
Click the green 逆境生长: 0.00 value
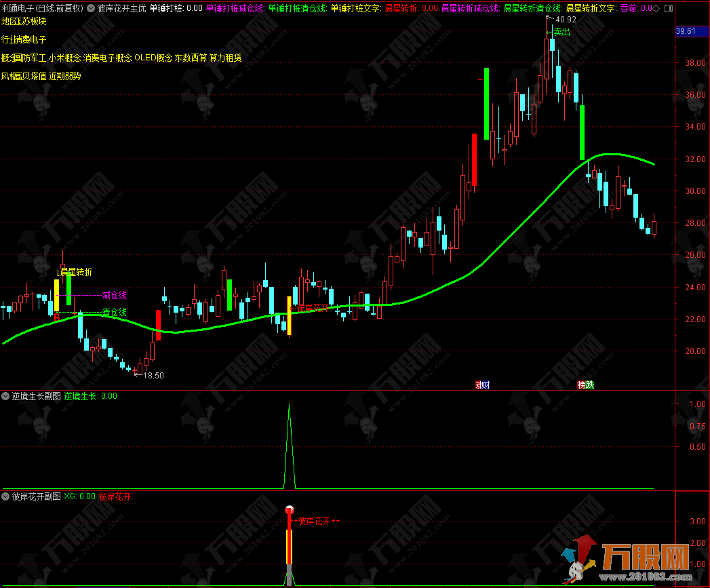pyautogui.click(x=91, y=396)
